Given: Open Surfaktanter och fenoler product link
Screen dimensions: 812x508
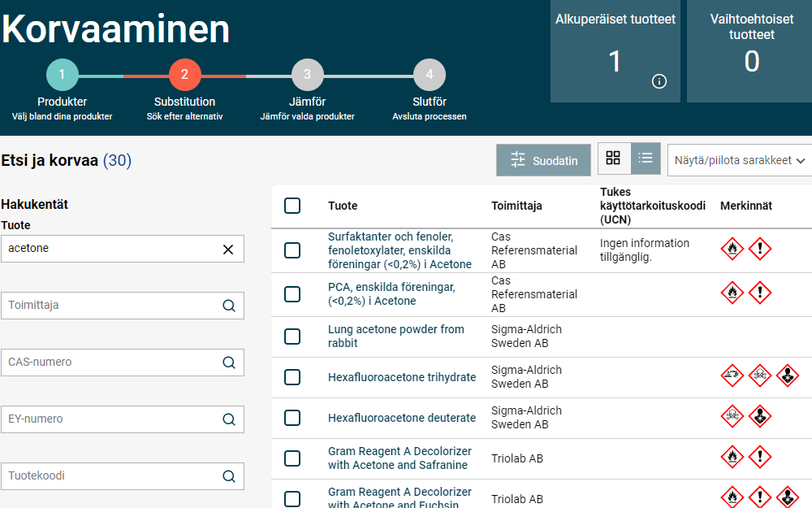Looking at the screenshot, I should click(x=400, y=250).
